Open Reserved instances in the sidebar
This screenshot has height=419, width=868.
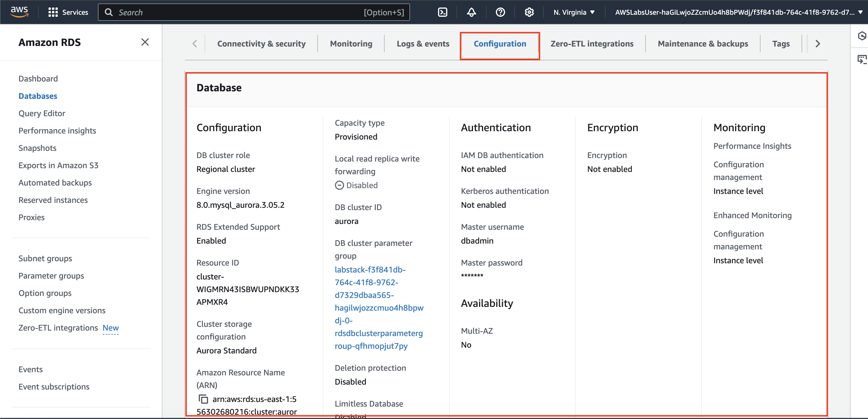(x=53, y=200)
